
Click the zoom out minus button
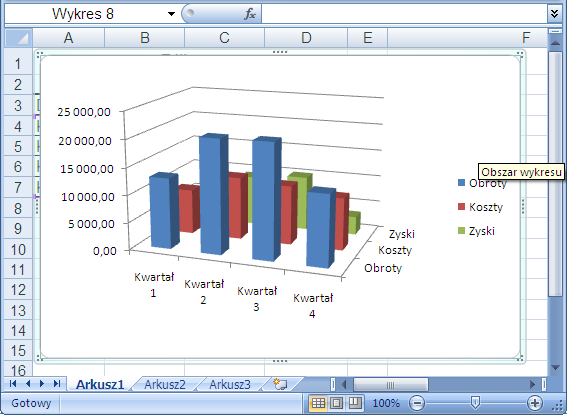click(x=417, y=403)
